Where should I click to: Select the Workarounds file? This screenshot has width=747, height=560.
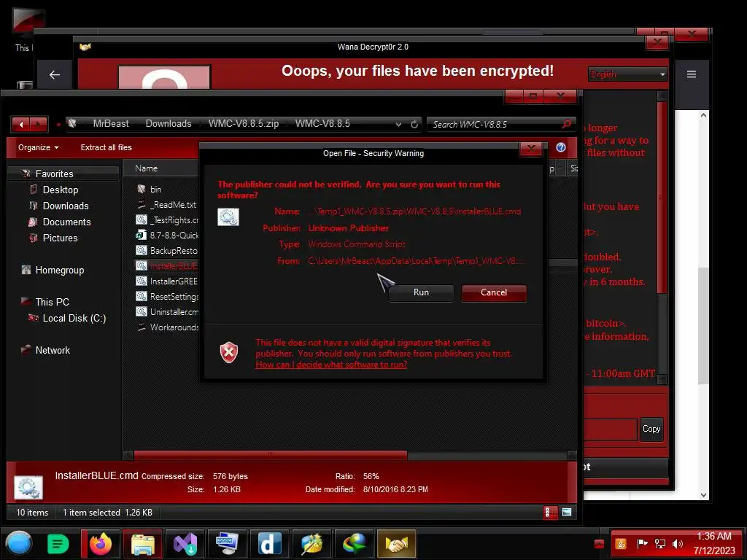click(x=174, y=327)
